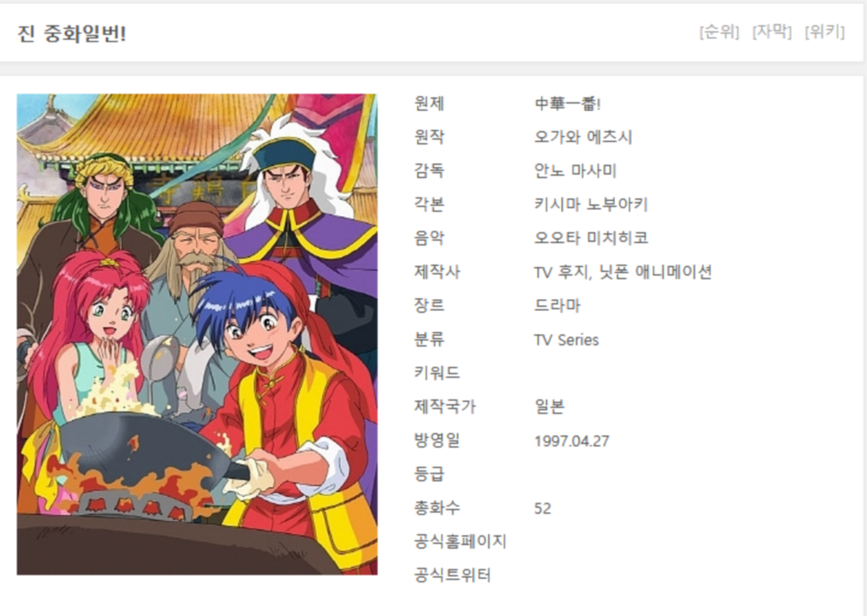The width and height of the screenshot is (867, 616).
Task: Open the [자막] subtitles link
Action: pyautogui.click(x=772, y=31)
